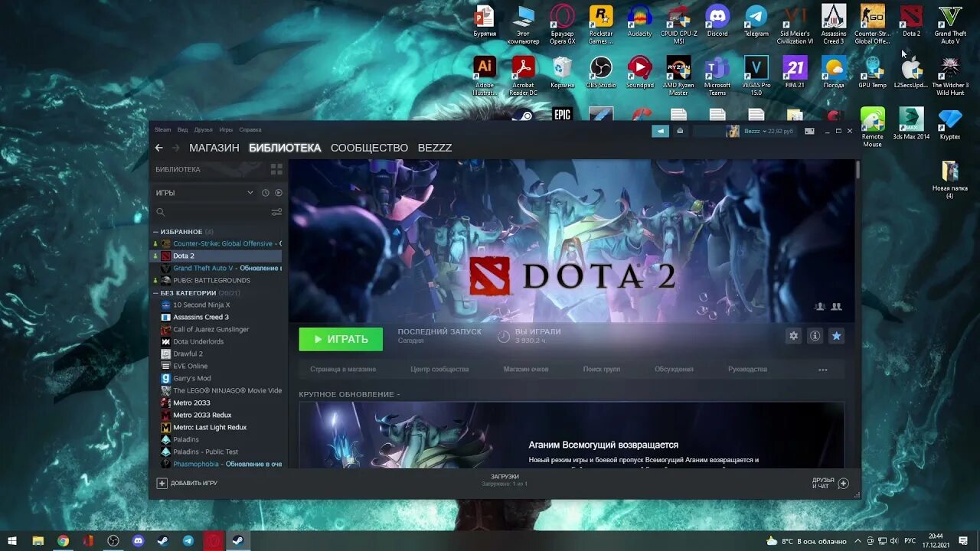The height and width of the screenshot is (551, 980).
Task: Select PUBG: BATTLEGROUNDS in library list
Action: click(217, 280)
